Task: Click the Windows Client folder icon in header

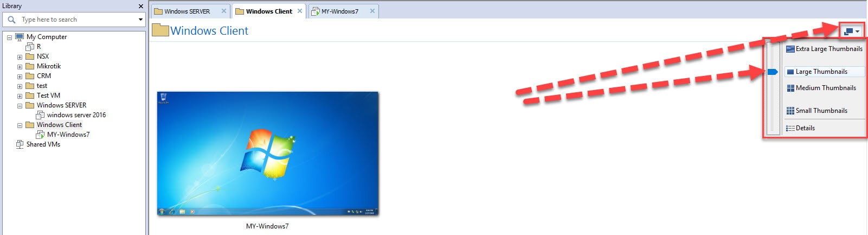Action: (x=160, y=30)
